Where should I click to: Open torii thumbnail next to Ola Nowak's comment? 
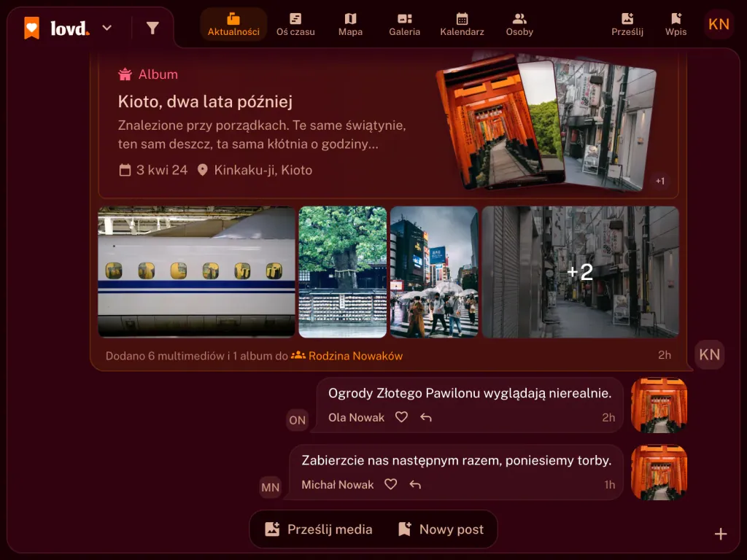[x=659, y=405]
